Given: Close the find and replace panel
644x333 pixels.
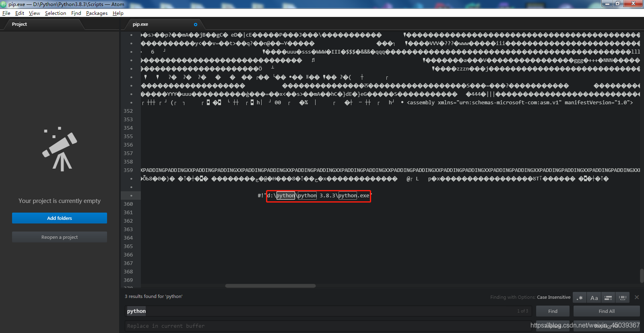Looking at the screenshot, I should (x=637, y=297).
